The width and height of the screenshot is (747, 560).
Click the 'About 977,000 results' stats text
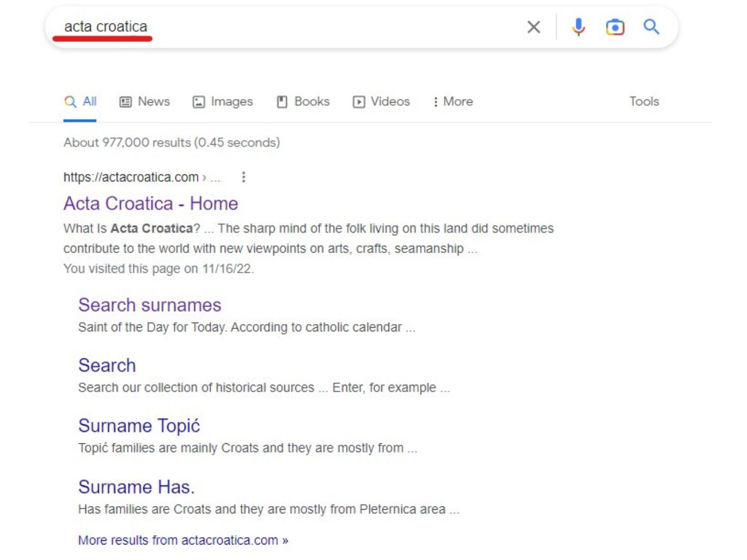[172, 143]
